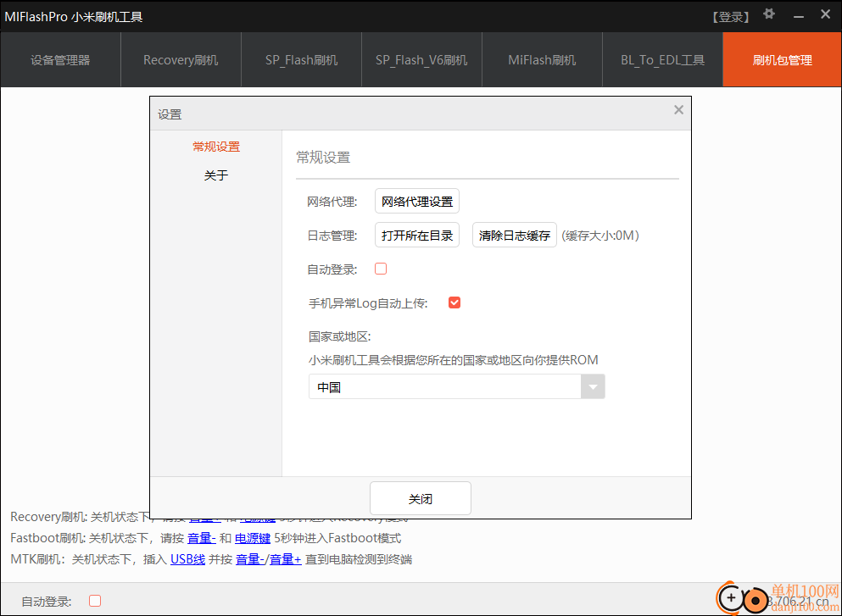This screenshot has width=842, height=616.
Task: Click the 设置 dialog title text
Action: [170, 114]
